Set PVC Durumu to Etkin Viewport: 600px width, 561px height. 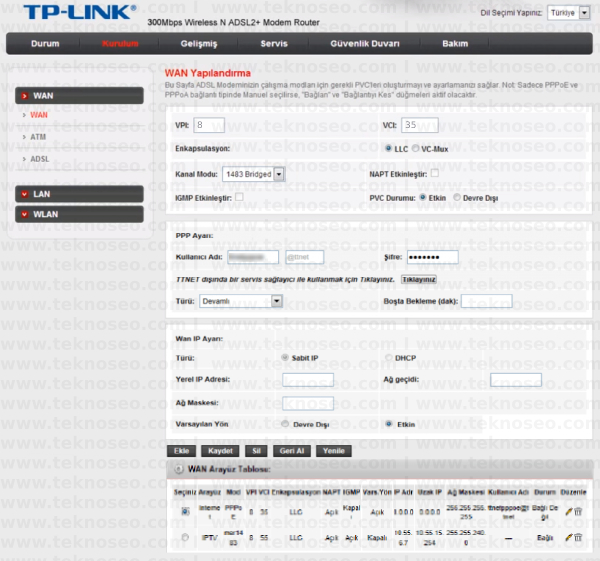pos(423,197)
